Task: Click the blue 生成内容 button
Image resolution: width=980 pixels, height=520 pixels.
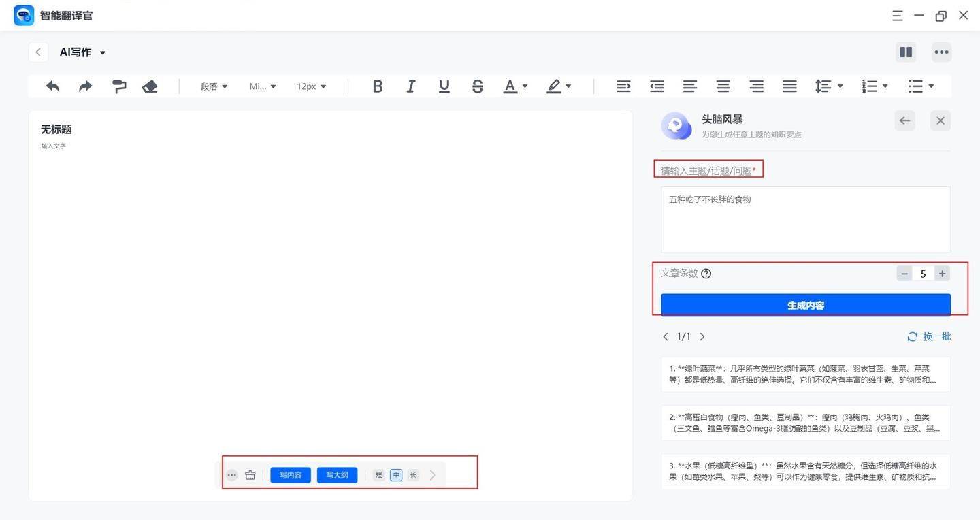Action: click(805, 305)
